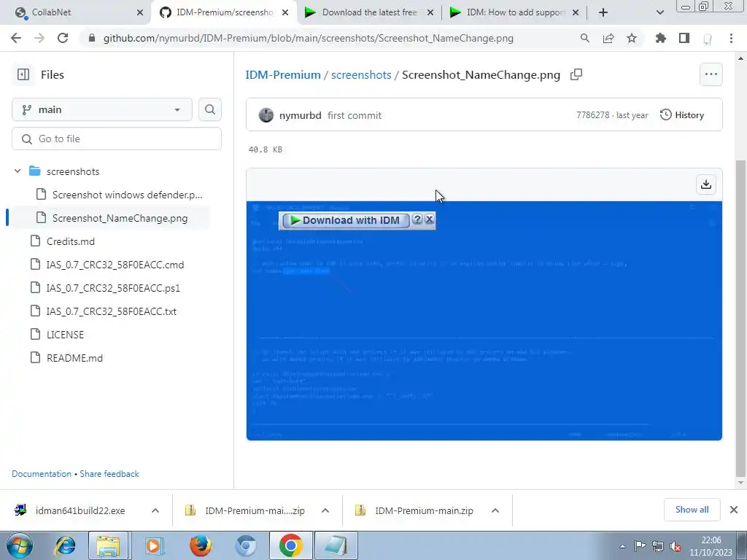Open the Documentation link
747x560 pixels.
(x=42, y=474)
